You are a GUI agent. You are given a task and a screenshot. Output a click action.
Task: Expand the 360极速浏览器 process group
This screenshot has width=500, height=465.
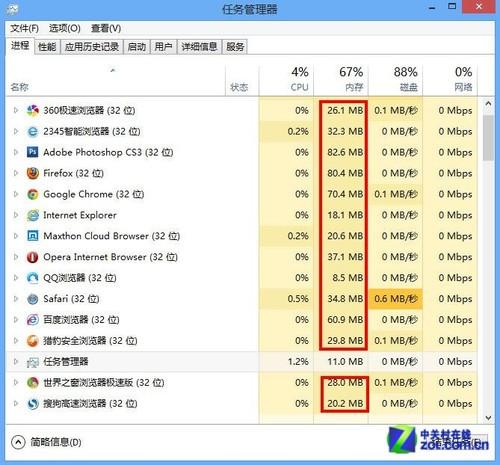click(x=16, y=110)
